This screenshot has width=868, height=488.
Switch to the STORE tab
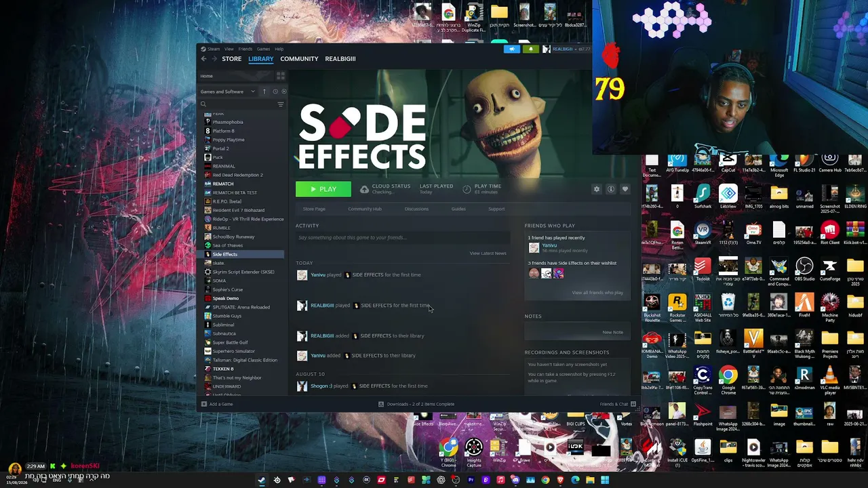coord(231,59)
